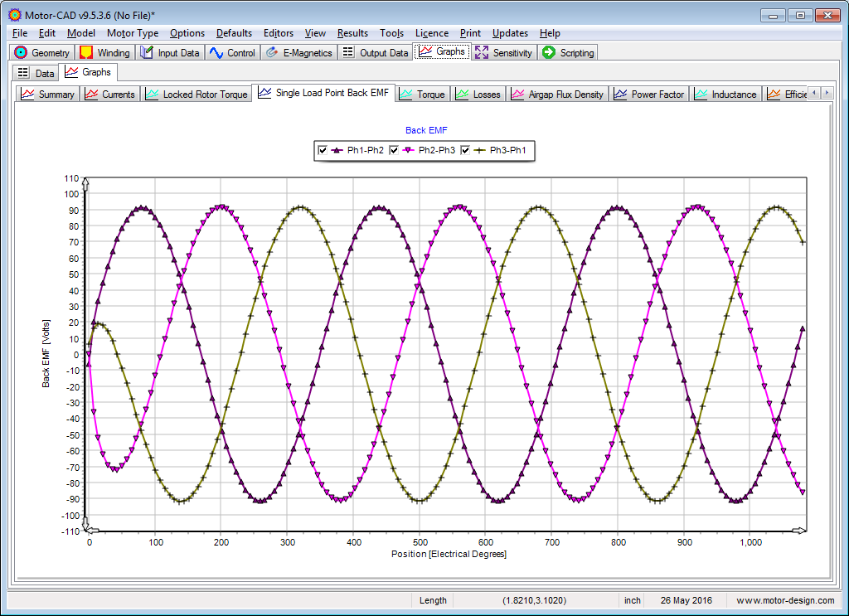Screen dimensions: 849x616
Task: Close the Motor-CAD window
Action: [x=828, y=15]
